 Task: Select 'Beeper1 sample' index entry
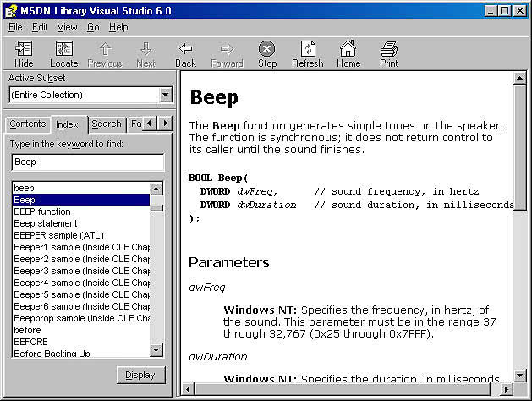pyautogui.click(x=80, y=247)
